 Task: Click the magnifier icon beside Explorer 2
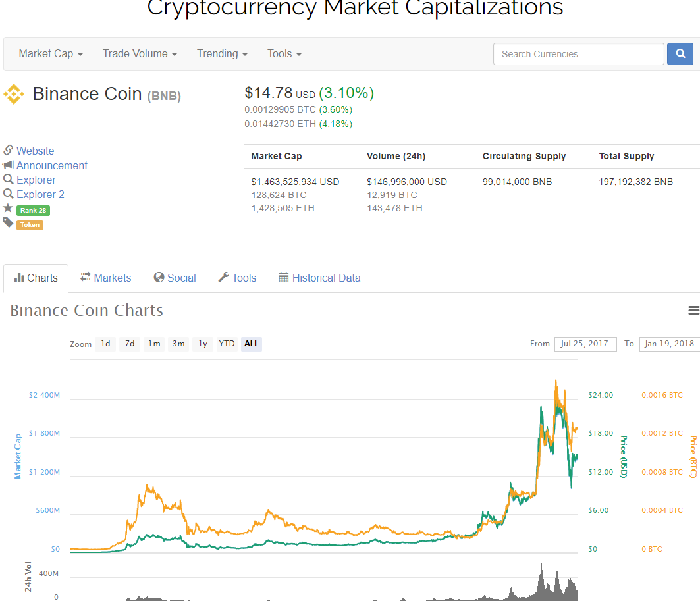8,194
